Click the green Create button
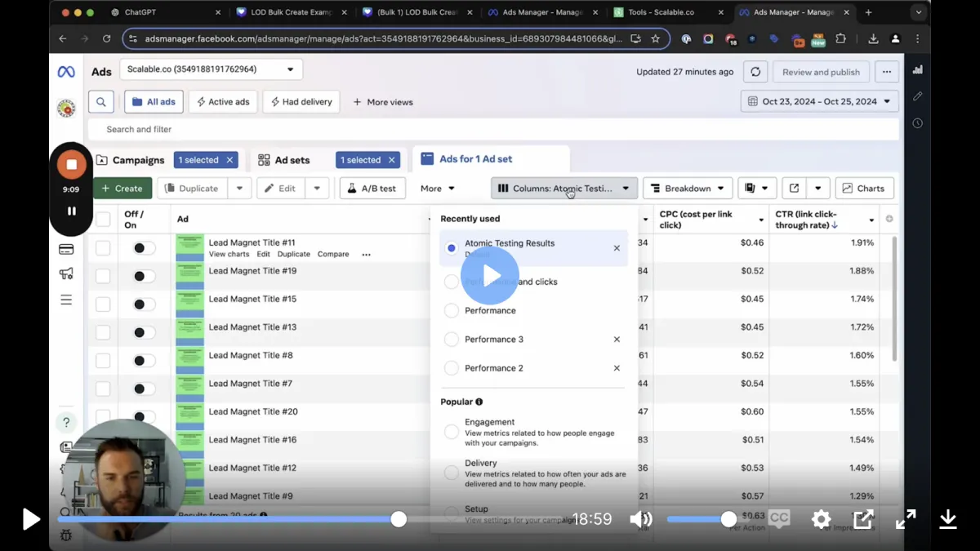This screenshot has width=980, height=551. [122, 189]
